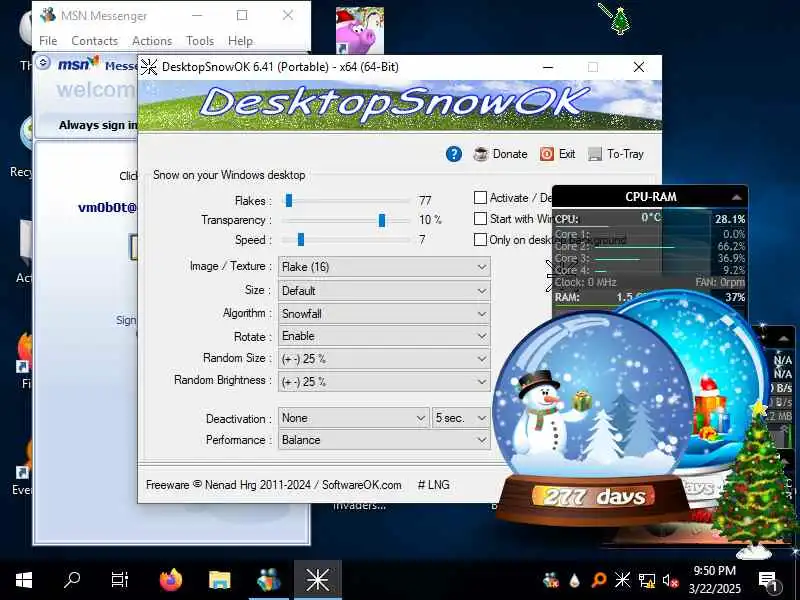Click the Exit button label
This screenshot has height=600, width=800.
pyautogui.click(x=567, y=154)
